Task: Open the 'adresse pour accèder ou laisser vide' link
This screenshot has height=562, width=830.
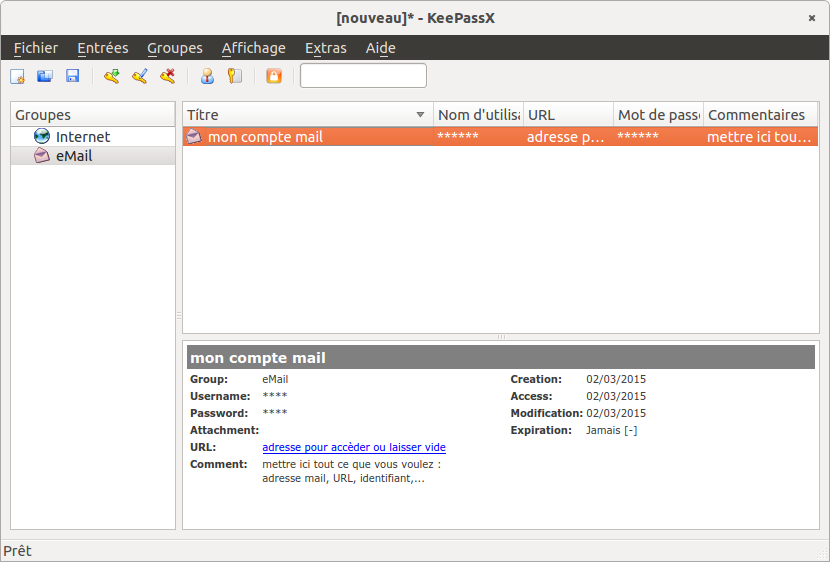Action: [x=354, y=447]
